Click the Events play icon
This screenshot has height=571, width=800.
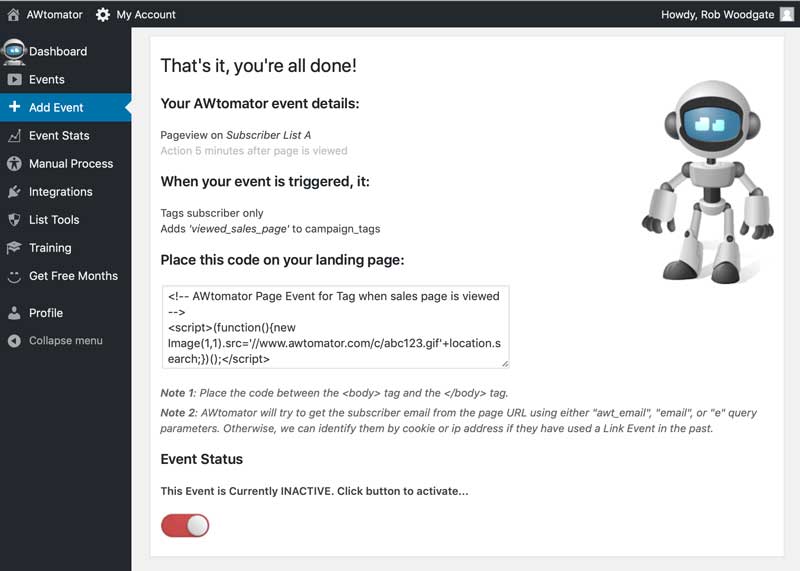[14, 80]
